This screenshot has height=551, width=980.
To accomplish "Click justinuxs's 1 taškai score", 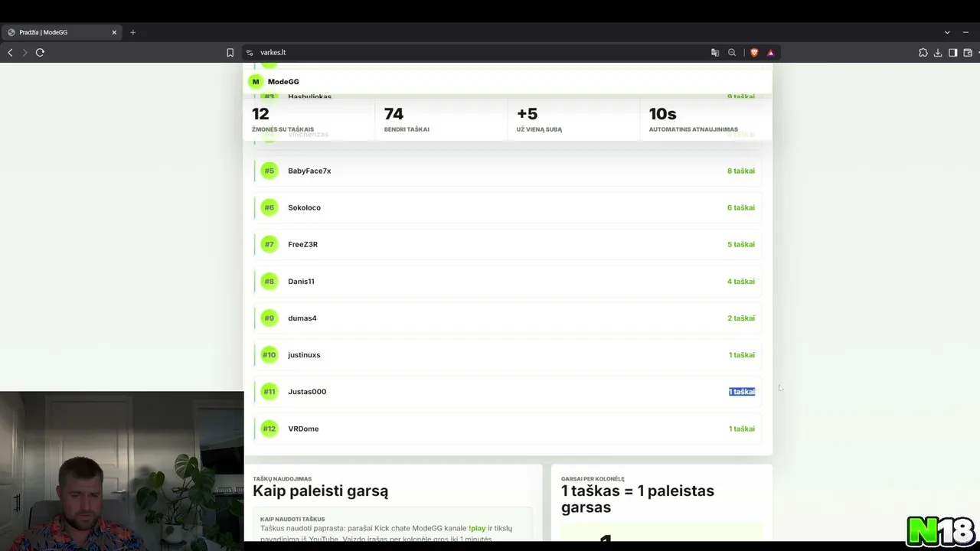I will coord(742,355).
